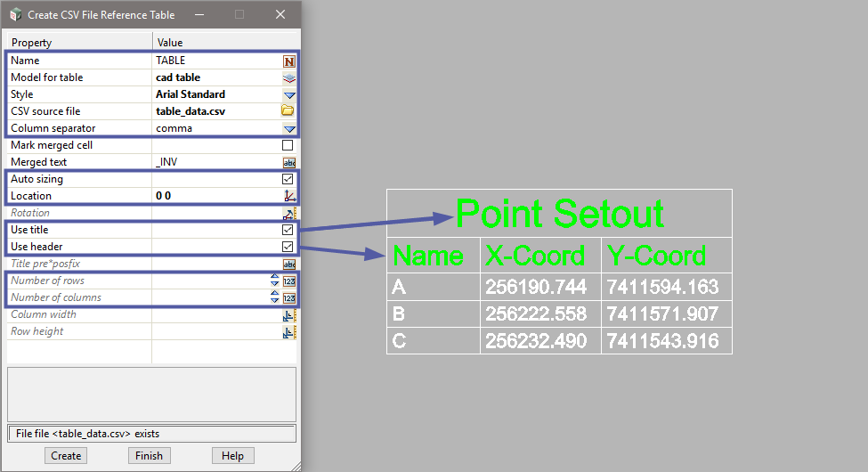Adjust the Number of rows stepper arrows

[274, 281]
